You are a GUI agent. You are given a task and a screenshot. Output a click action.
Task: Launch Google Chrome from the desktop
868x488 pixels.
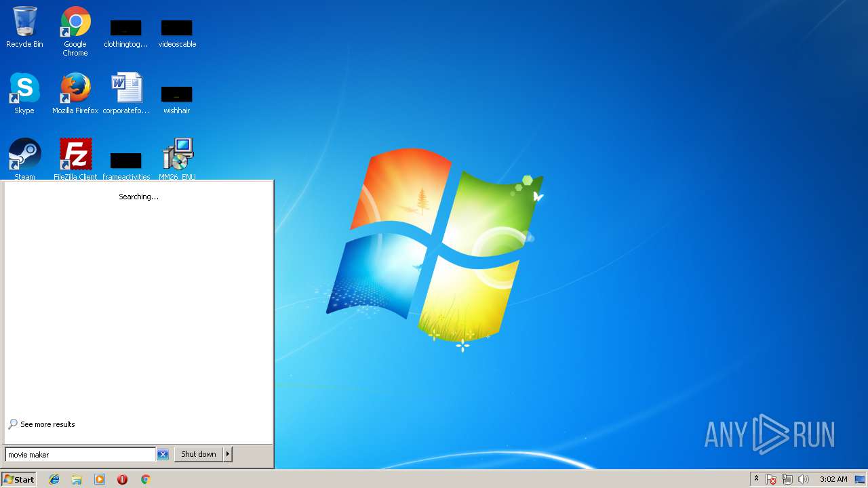click(75, 31)
